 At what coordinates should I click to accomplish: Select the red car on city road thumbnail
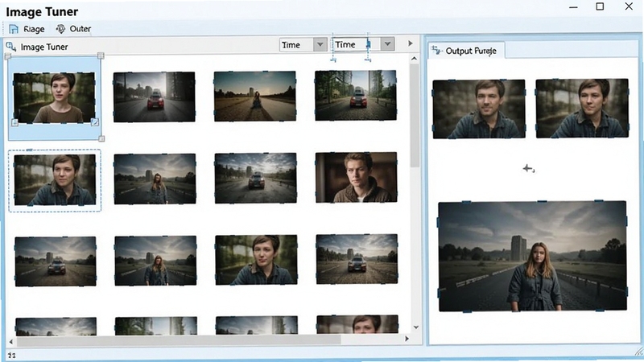154,97
